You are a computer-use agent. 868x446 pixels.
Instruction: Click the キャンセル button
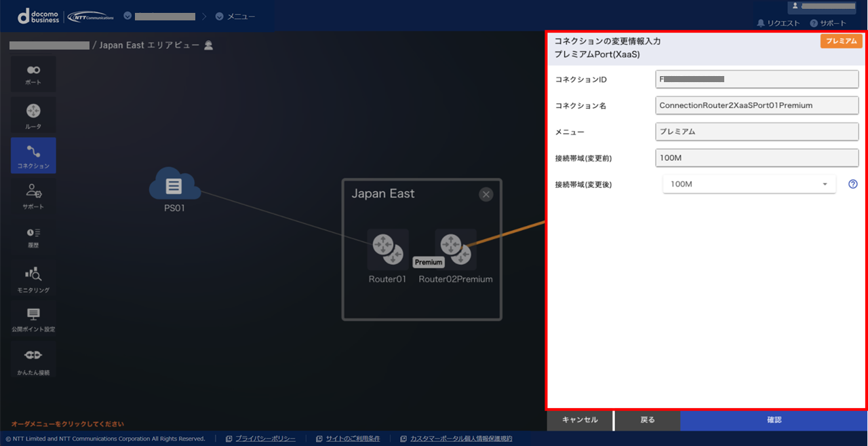click(580, 420)
